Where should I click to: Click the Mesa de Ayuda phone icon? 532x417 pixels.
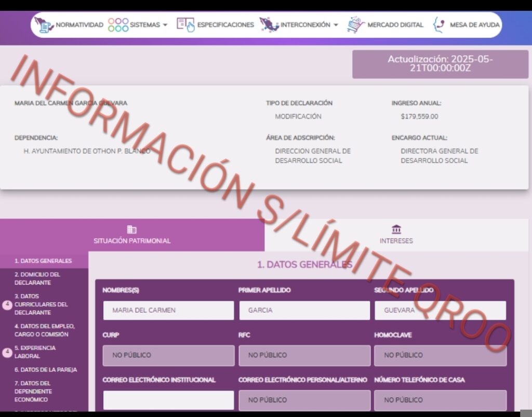pyautogui.click(x=439, y=24)
